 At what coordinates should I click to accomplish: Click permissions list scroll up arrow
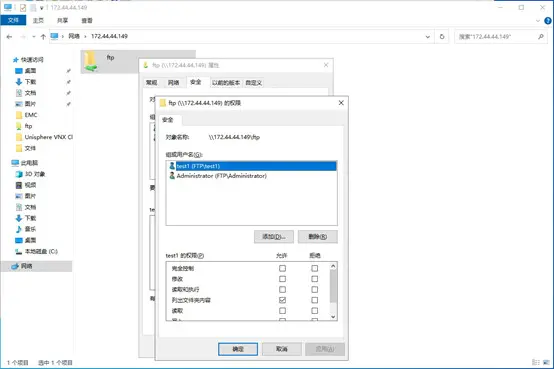(333, 266)
